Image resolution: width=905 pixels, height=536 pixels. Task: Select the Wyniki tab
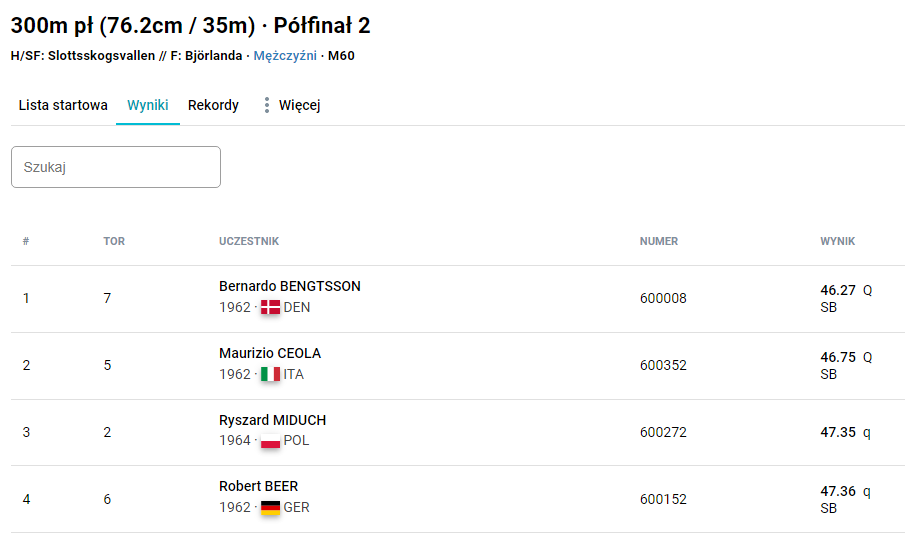tap(148, 105)
